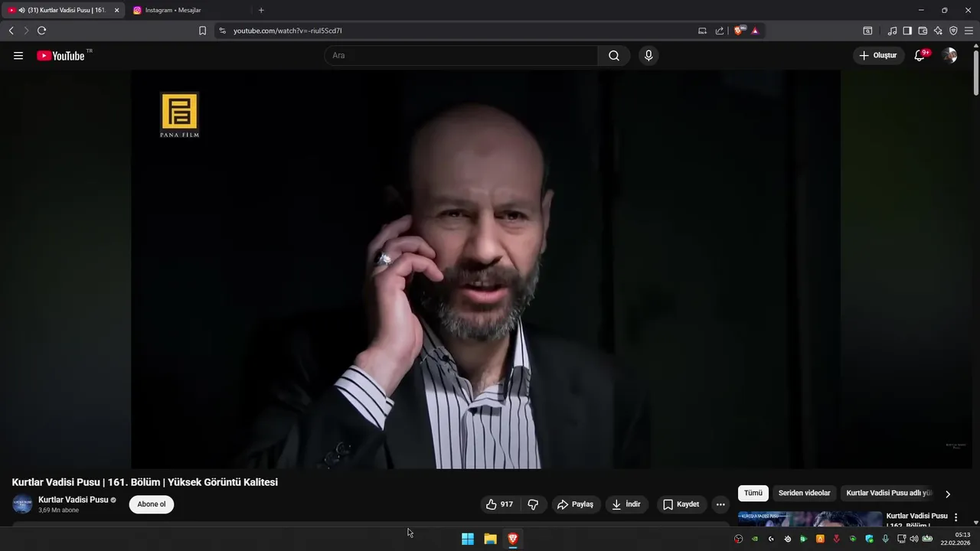Click the share page icon in address bar
This screenshot has height=551, width=980.
point(720,31)
